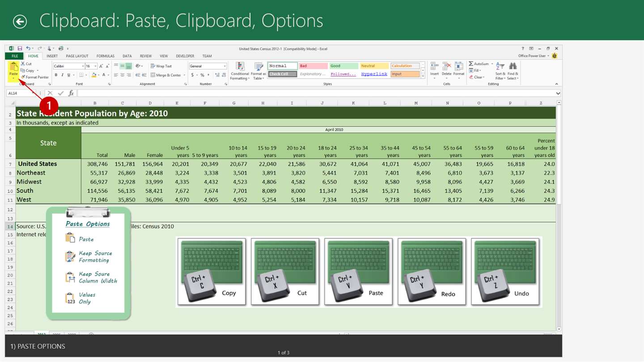The width and height of the screenshot is (644, 362).
Task: Select the United States row label
Action: point(37,164)
